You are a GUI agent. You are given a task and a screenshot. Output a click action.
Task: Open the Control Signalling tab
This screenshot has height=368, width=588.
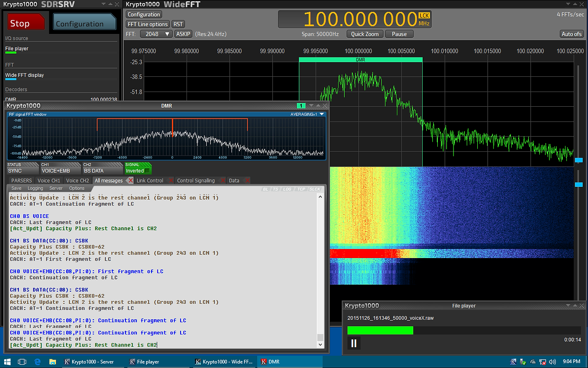(196, 181)
